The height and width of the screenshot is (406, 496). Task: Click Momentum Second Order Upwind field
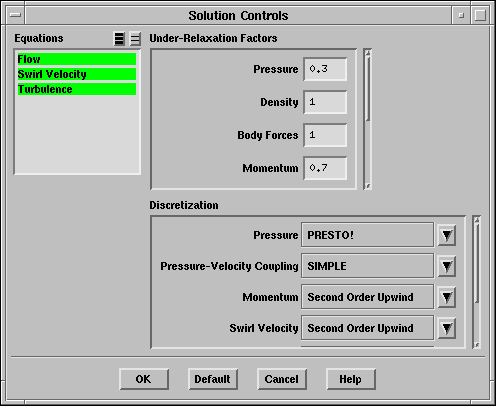coord(367,297)
